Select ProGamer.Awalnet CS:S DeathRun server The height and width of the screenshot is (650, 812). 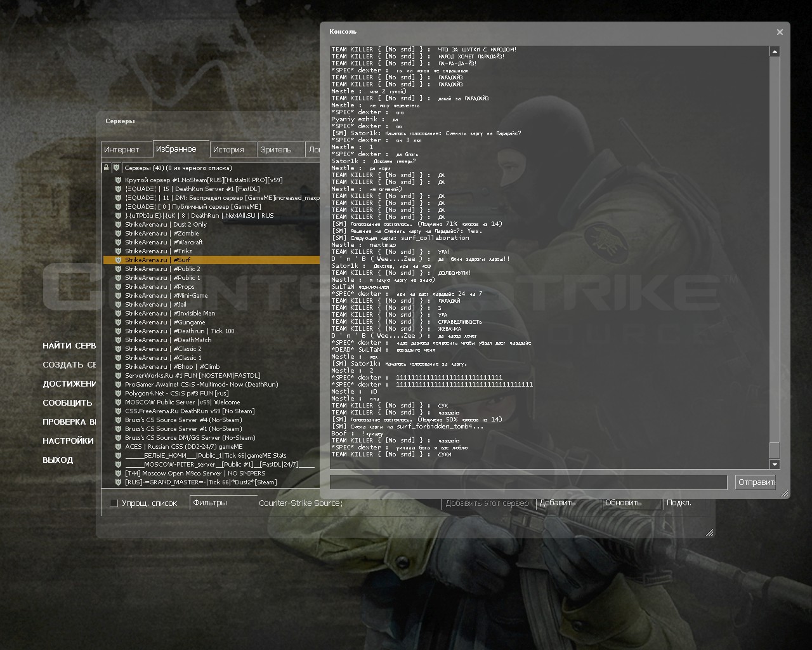click(212, 385)
